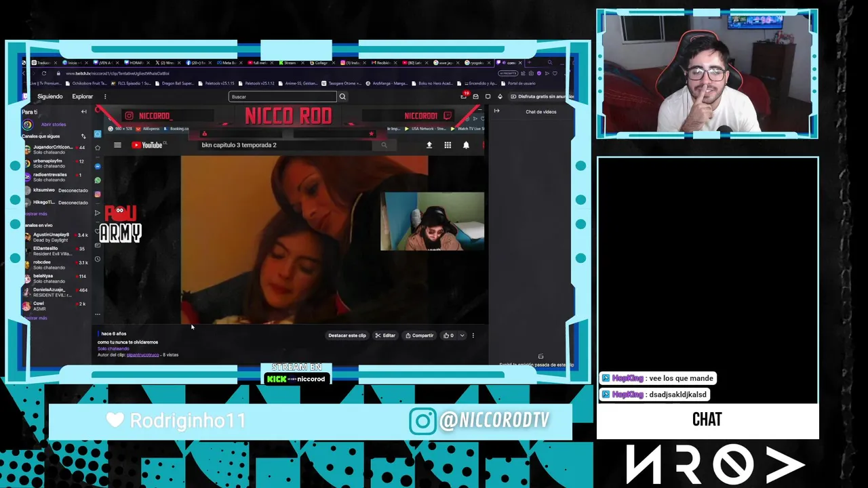Click the YouTube upload icon in clip
This screenshot has height=488, width=868.
pos(429,145)
